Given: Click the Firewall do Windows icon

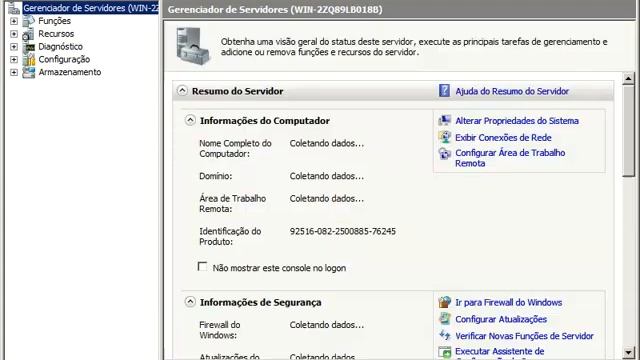Looking at the screenshot, I should 444,302.
